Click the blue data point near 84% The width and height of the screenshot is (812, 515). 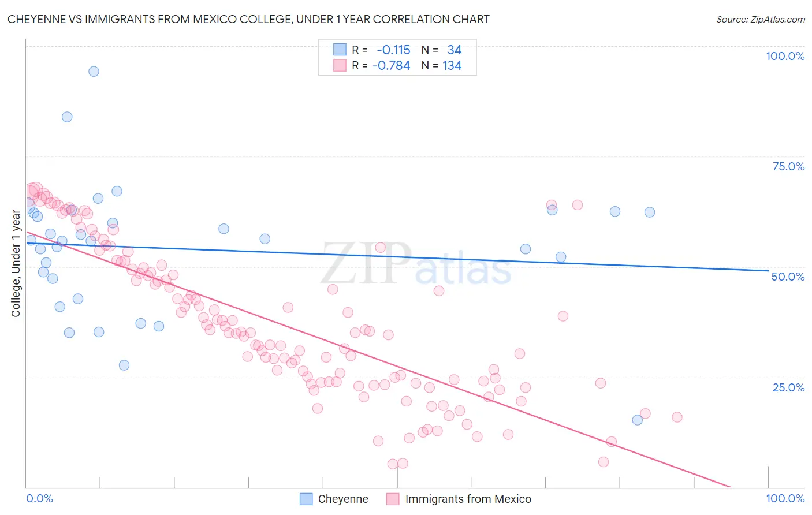[x=67, y=117]
